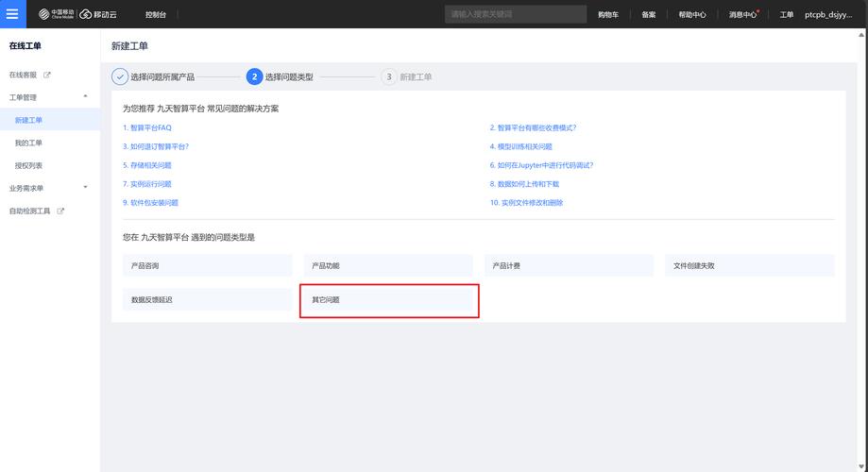Click the 选择问题类型 step label
The image size is (868, 472).
(289, 77)
